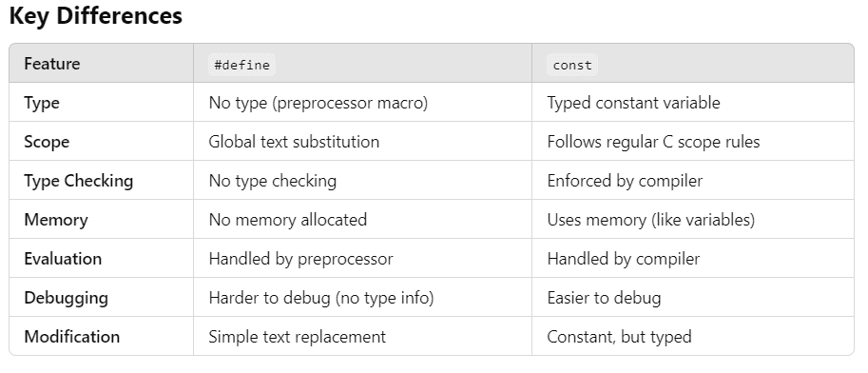Select the Feature column header

click(52, 64)
